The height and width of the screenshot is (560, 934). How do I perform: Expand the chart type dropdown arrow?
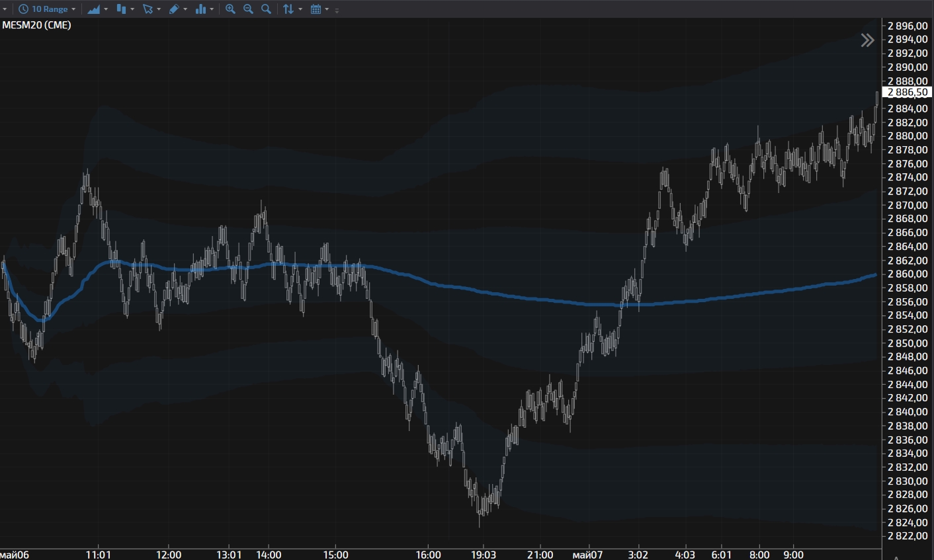(106, 9)
